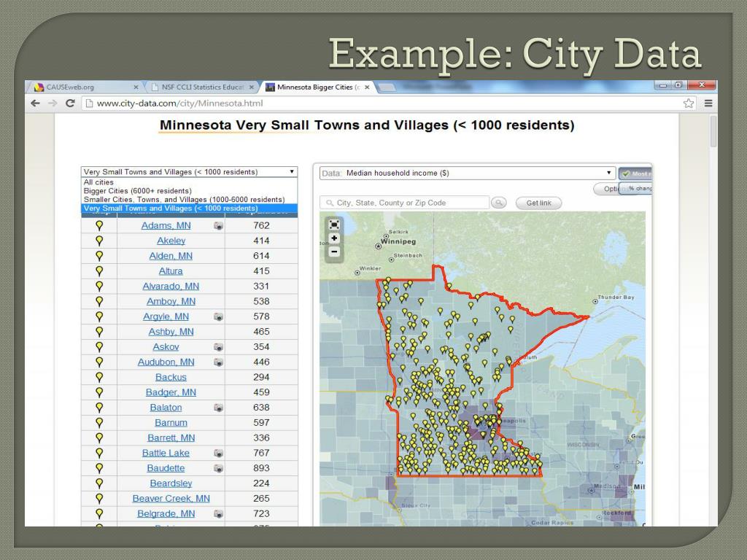Reload the city-data page
The height and width of the screenshot is (560, 747).
70,104
